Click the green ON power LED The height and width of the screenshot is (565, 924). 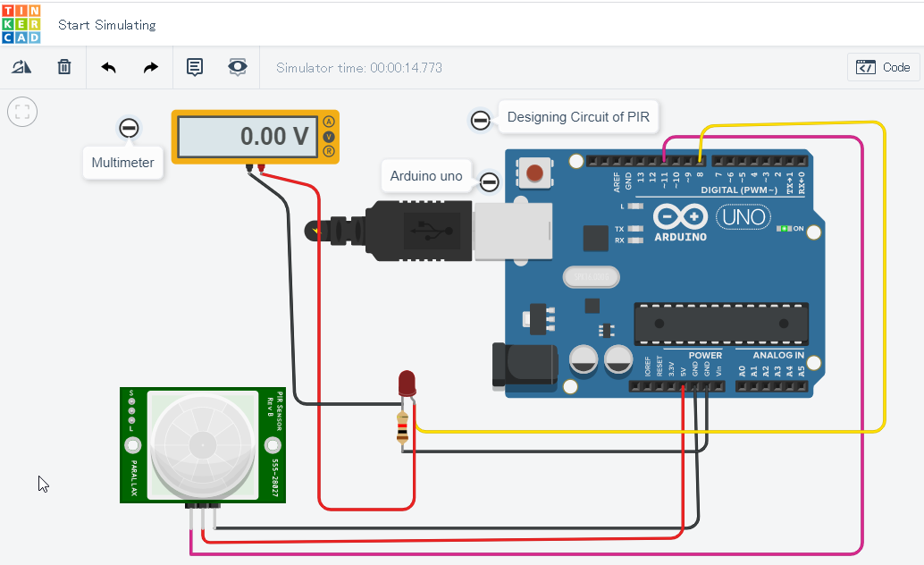(x=784, y=228)
